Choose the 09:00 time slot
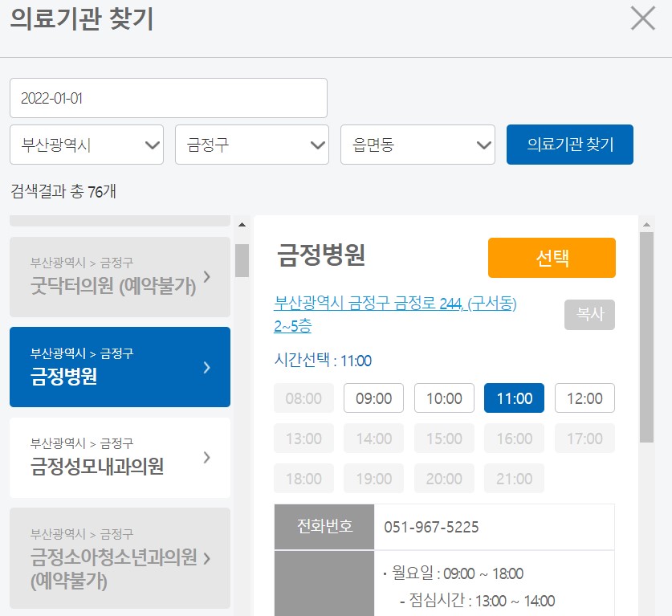The width and height of the screenshot is (672, 616). click(x=373, y=398)
